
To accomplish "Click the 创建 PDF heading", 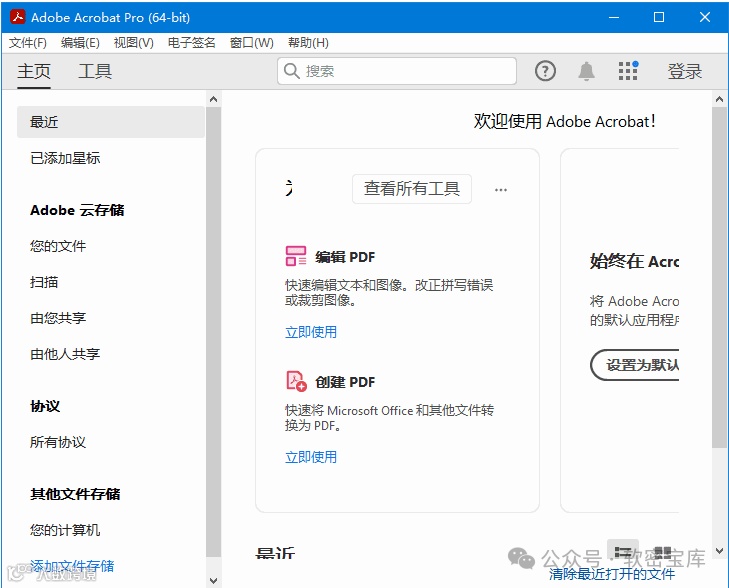I will [x=345, y=382].
